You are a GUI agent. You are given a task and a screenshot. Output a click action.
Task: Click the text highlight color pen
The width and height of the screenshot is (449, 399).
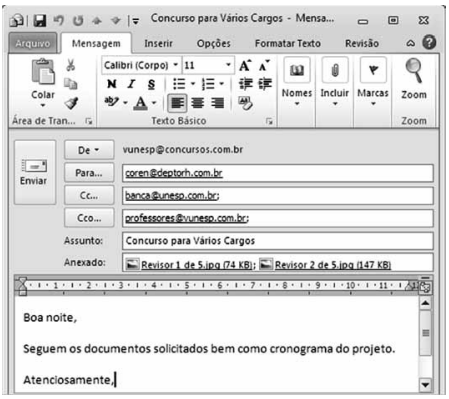(x=111, y=101)
